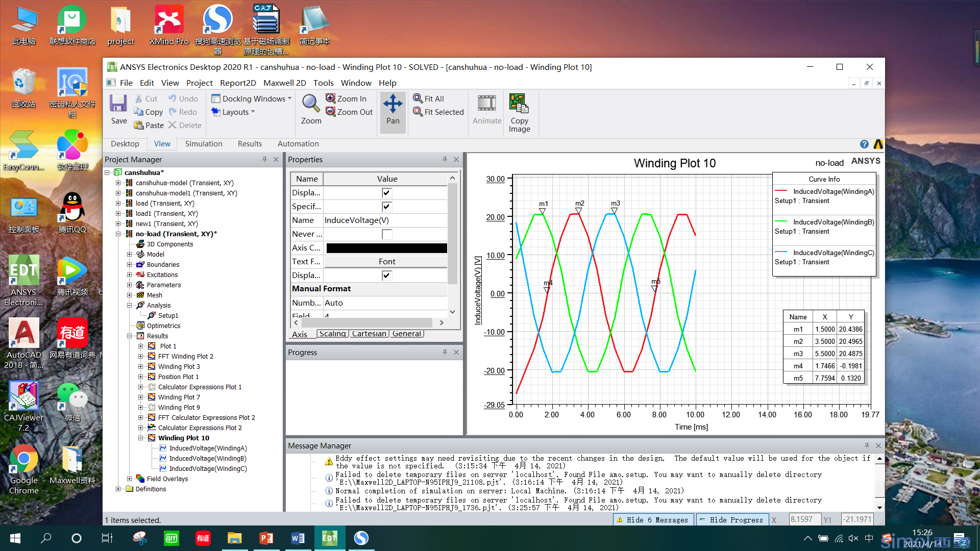Expand the Definitions folder node
Screen dimensions: 980x551
click(118, 489)
